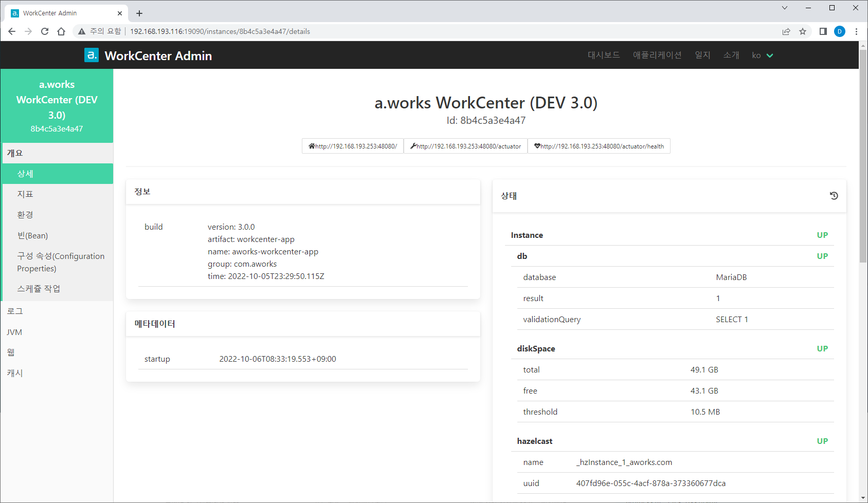Click the MariaDB database value
Viewport: 868px width, 503px height.
click(x=731, y=277)
